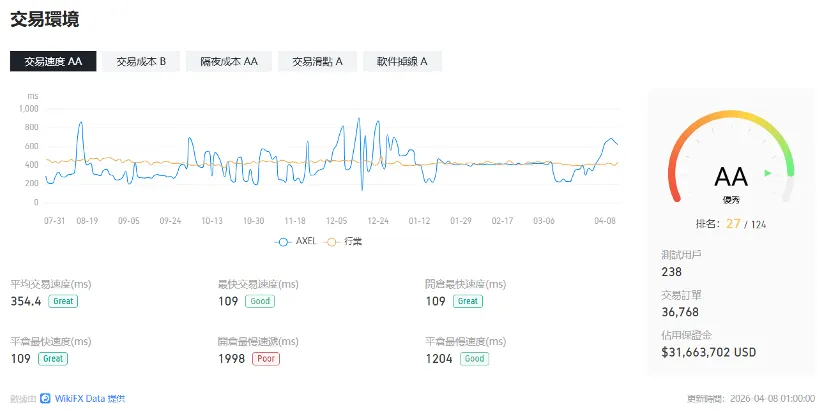
Task: Click the Good badge beside 1204
Action: [474, 358]
